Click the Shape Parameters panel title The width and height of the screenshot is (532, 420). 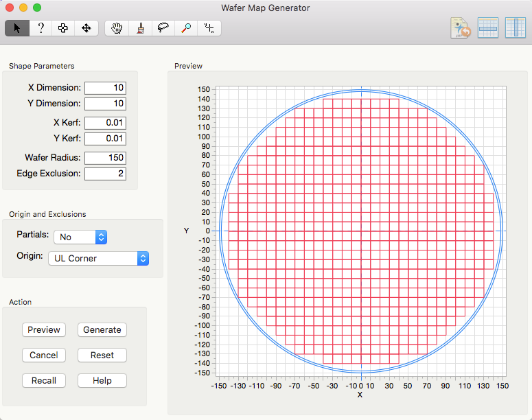coord(42,66)
